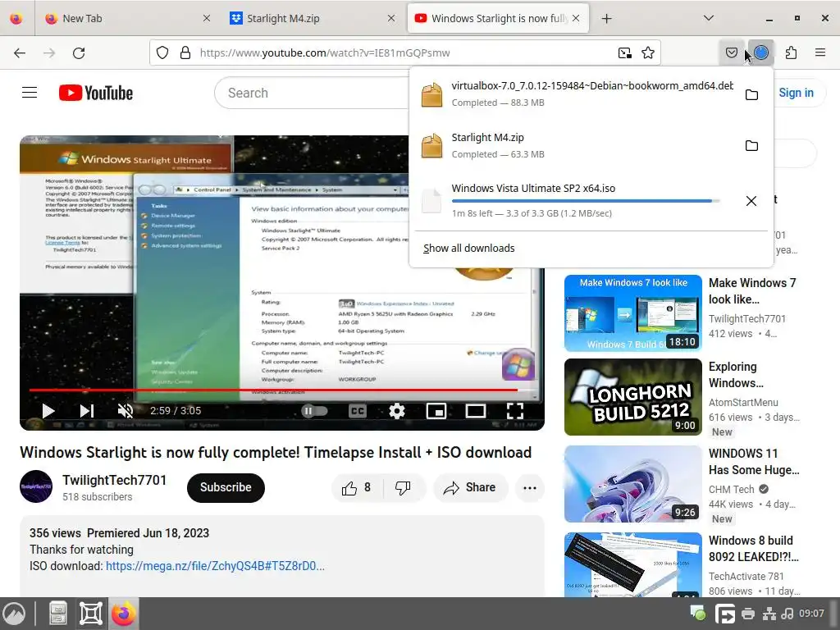List all tabs dropdown
The image size is (840, 630).
pyautogui.click(x=708, y=18)
